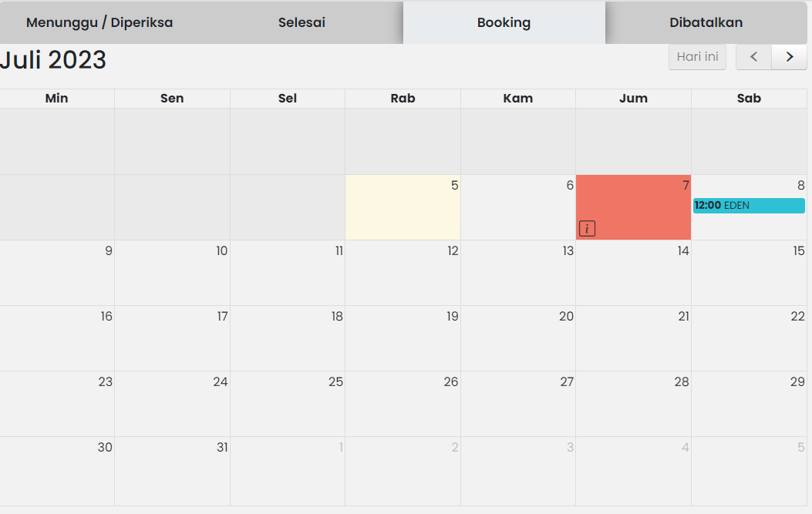This screenshot has width=812, height=514.
Task: Select the Booking tab
Action: [x=504, y=22]
